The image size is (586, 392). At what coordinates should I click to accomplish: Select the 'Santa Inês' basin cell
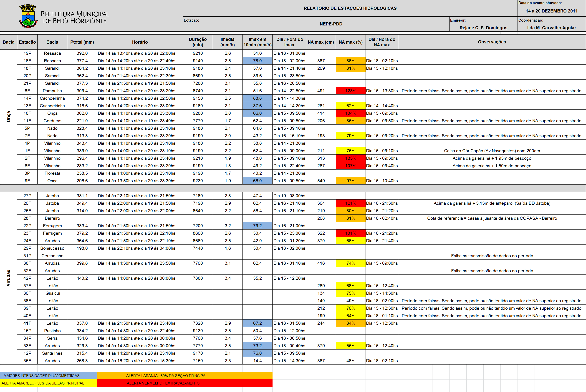point(52,353)
